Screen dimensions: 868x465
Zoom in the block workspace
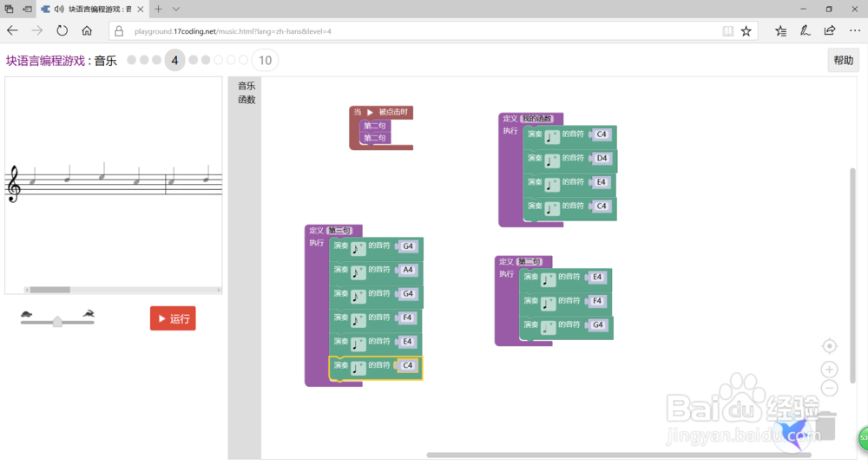pyautogui.click(x=829, y=370)
